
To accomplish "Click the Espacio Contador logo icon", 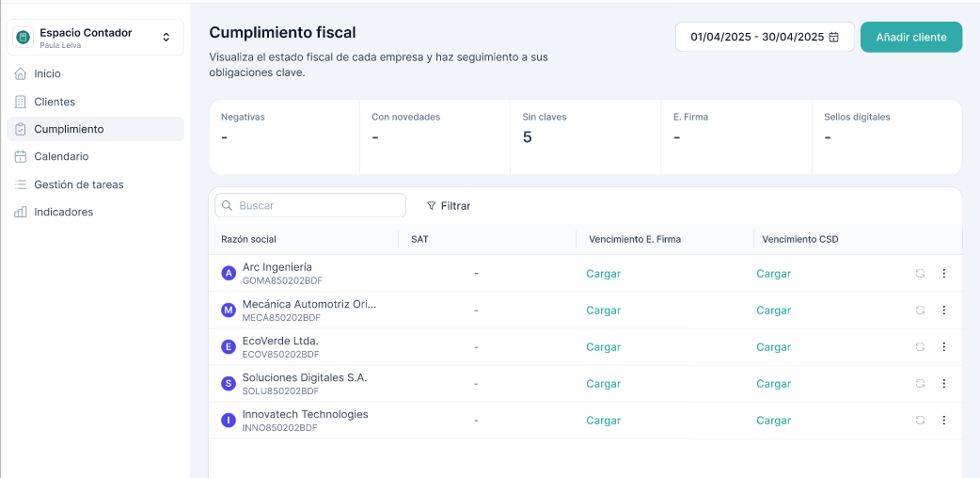I will tap(24, 38).
